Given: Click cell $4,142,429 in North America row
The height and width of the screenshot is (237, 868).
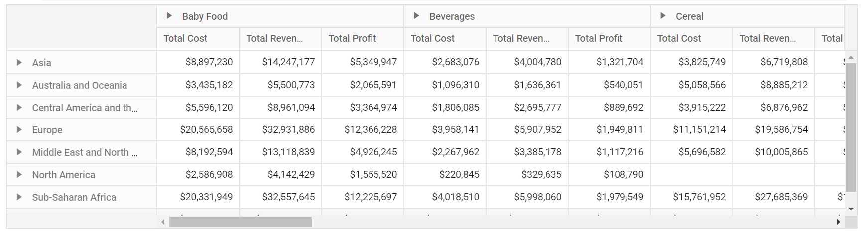Looking at the screenshot, I should click(280, 174).
